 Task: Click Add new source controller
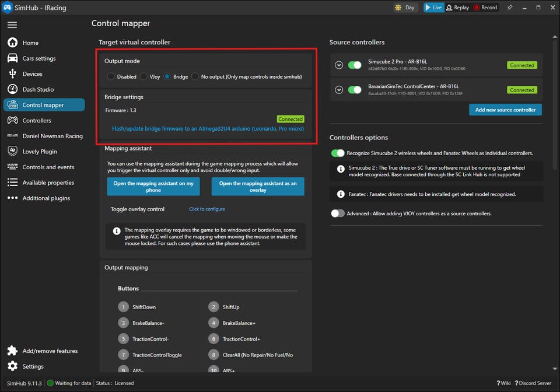[505, 110]
